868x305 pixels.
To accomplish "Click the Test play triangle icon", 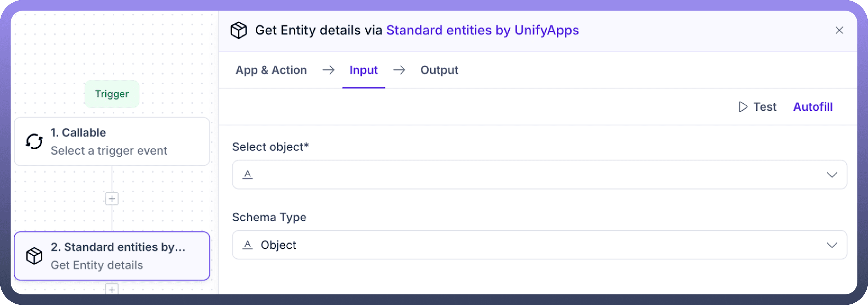I will [743, 107].
